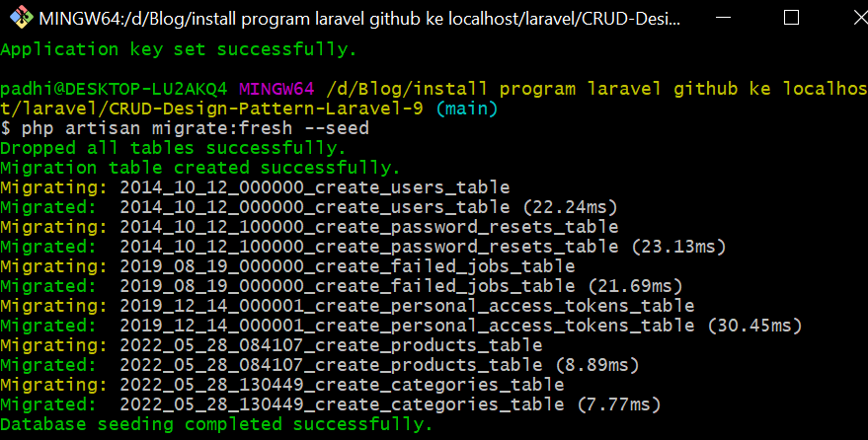The image size is (868, 440).
Task: Click the padhi@DESKTOP-LU2AKQ4 prompt text
Action: tap(114, 89)
